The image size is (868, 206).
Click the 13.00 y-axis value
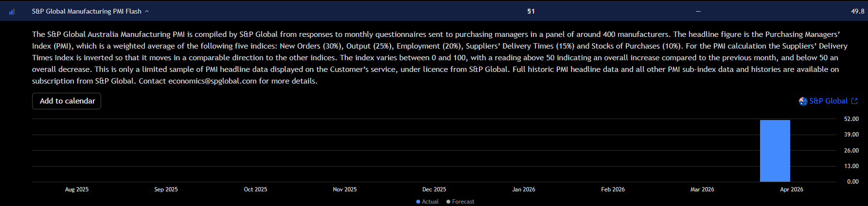851,166
